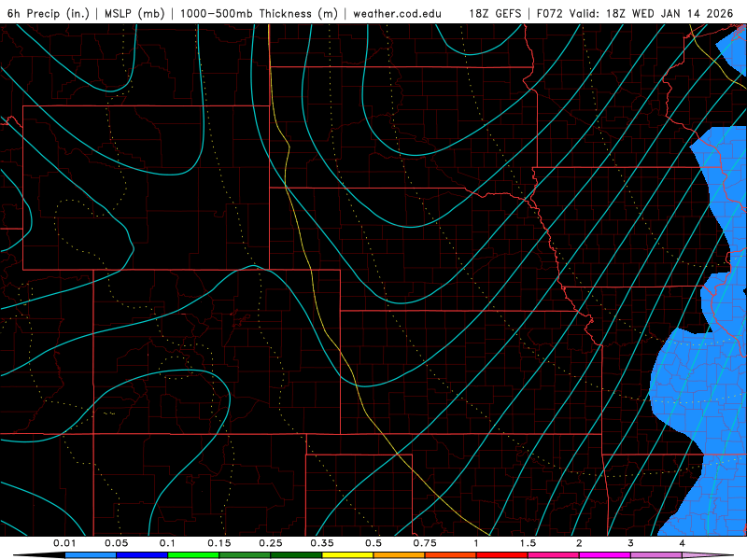Click the '6h Precip (in.)' title text
The image size is (747, 560).
(x=49, y=13)
